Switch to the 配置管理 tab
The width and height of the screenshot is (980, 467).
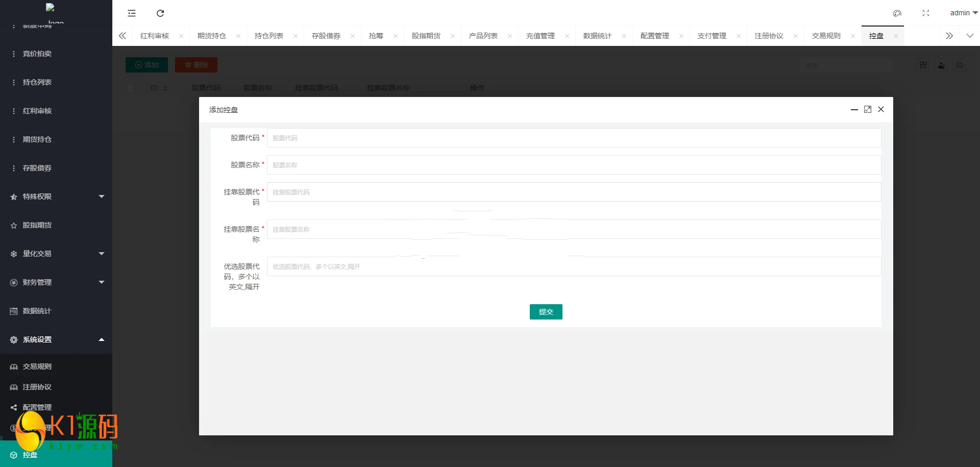655,36
